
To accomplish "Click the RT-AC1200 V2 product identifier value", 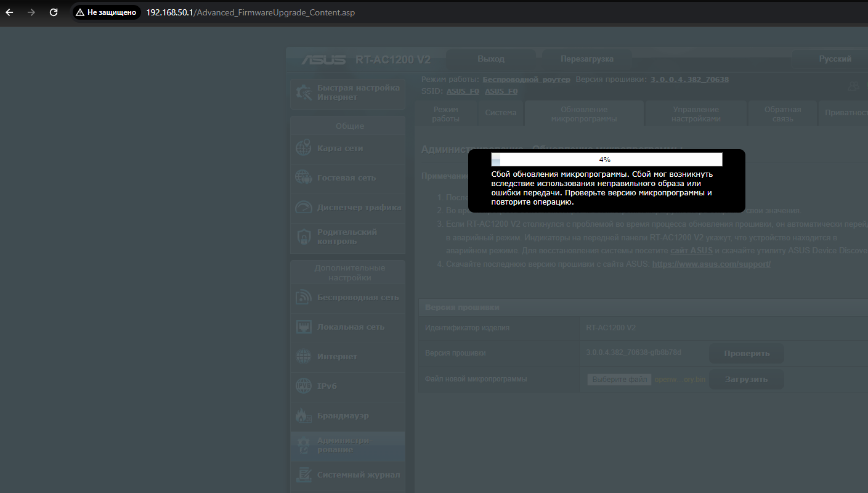I will click(610, 328).
